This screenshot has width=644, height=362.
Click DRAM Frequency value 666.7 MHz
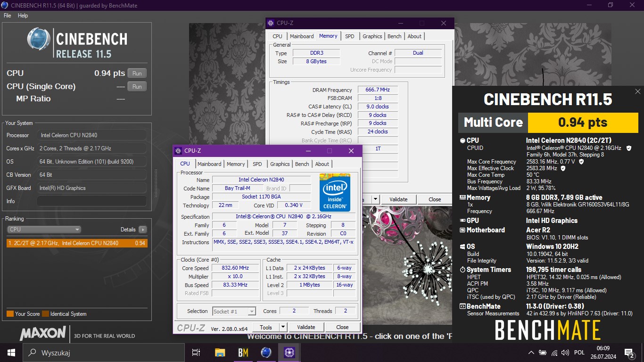(378, 90)
